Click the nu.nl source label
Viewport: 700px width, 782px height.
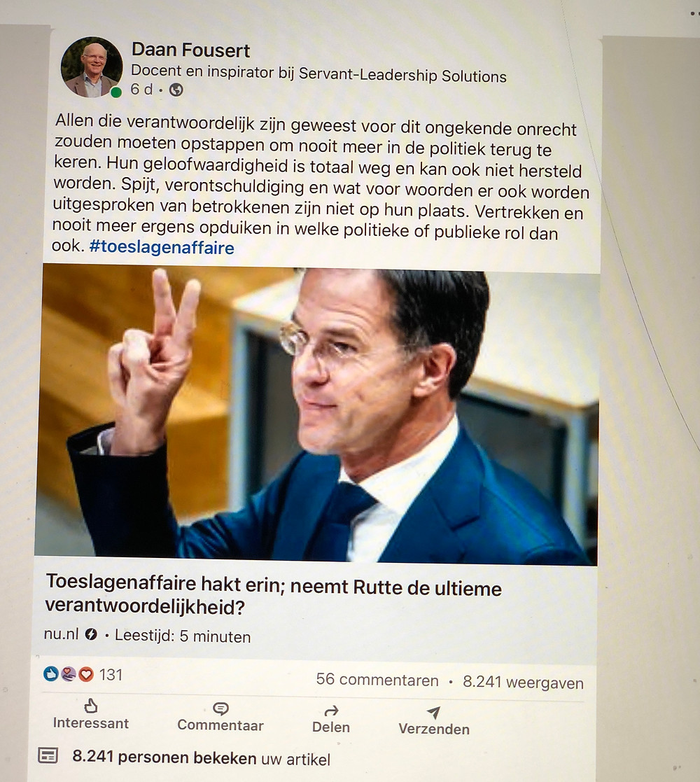[62, 634]
